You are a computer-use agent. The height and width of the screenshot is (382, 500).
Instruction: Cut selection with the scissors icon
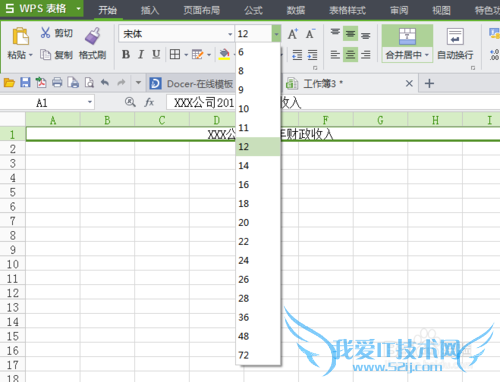point(45,33)
